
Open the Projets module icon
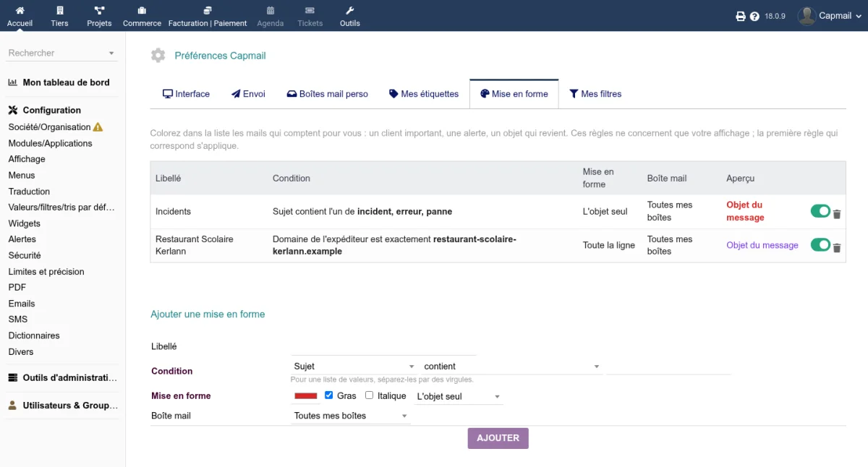coord(99,11)
